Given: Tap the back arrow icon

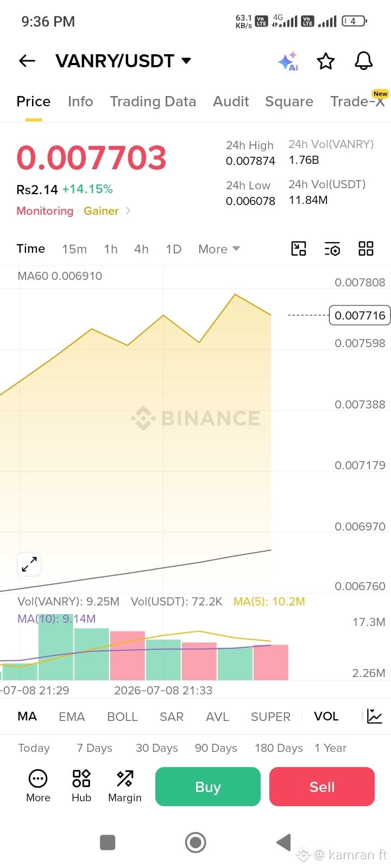Looking at the screenshot, I should point(27,61).
